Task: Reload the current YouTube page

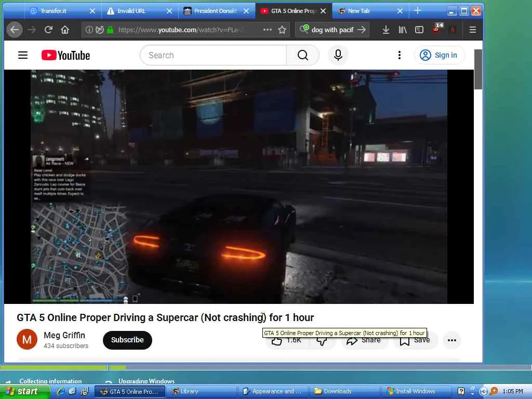Action: point(48,30)
